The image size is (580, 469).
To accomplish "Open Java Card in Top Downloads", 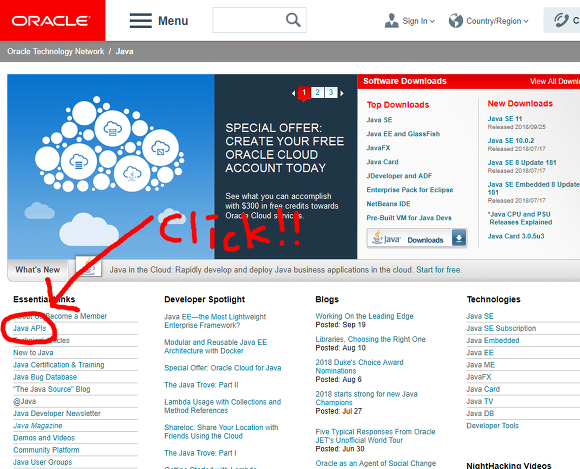I will [x=382, y=162].
